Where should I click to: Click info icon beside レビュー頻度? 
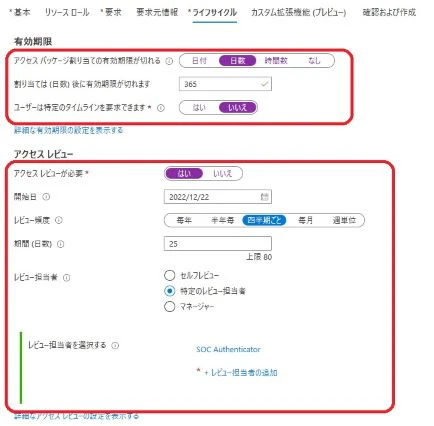pos(59,220)
